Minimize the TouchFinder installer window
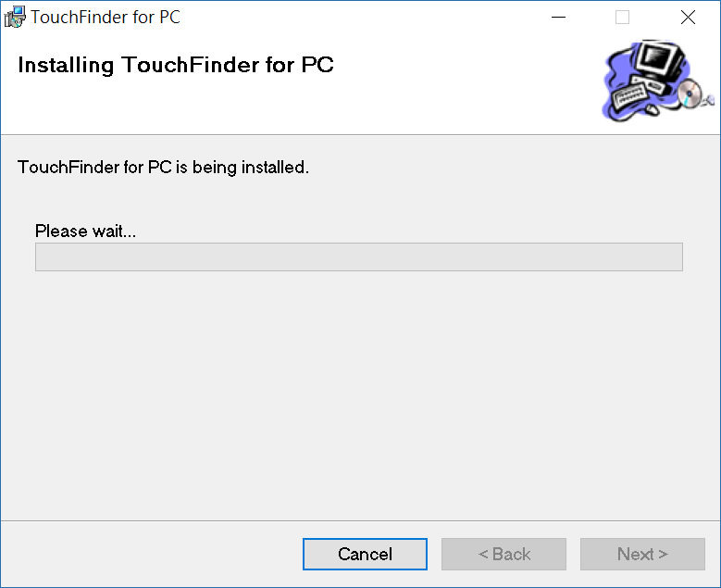Screen dimensions: 721x588 [x=557, y=17]
